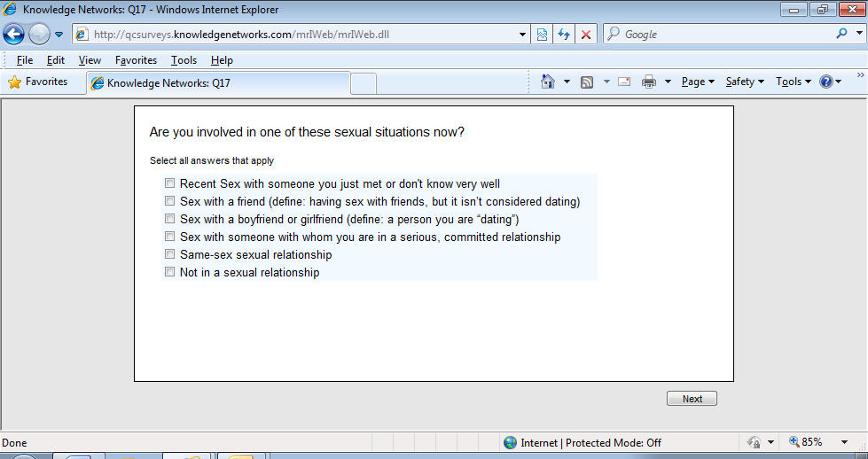Check 'Sex with a boyfriend or girlfriend'
Image resolution: width=868 pixels, height=459 pixels.
coord(170,219)
